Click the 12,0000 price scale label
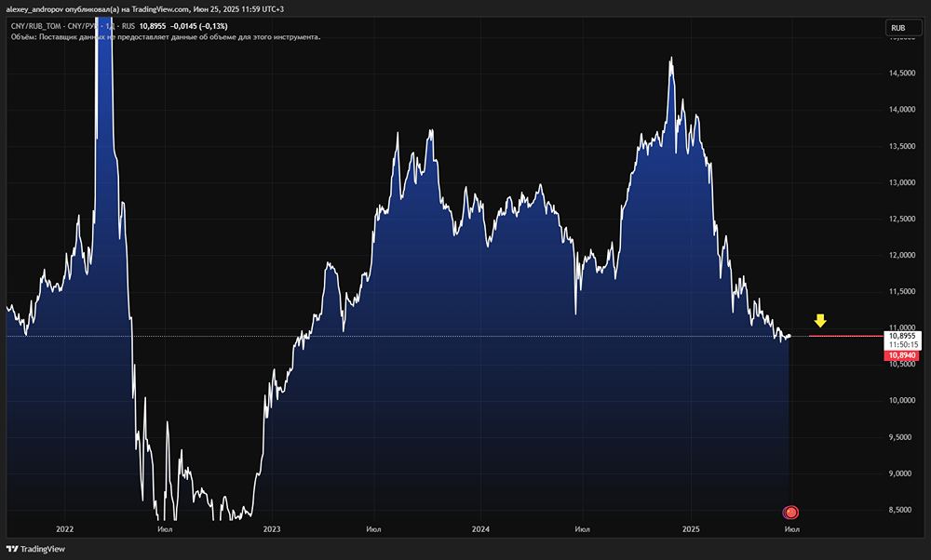The height and width of the screenshot is (560, 931). click(902, 255)
